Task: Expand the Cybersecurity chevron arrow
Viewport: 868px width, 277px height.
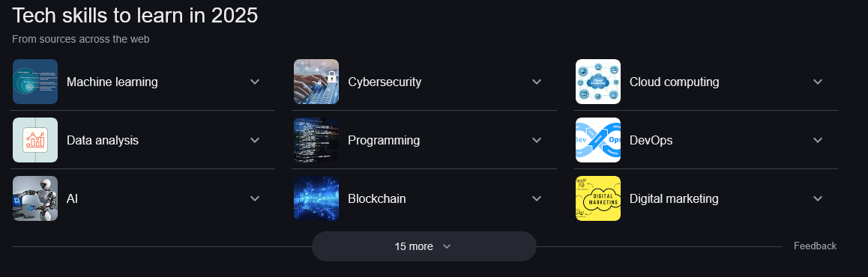Action: [x=537, y=82]
